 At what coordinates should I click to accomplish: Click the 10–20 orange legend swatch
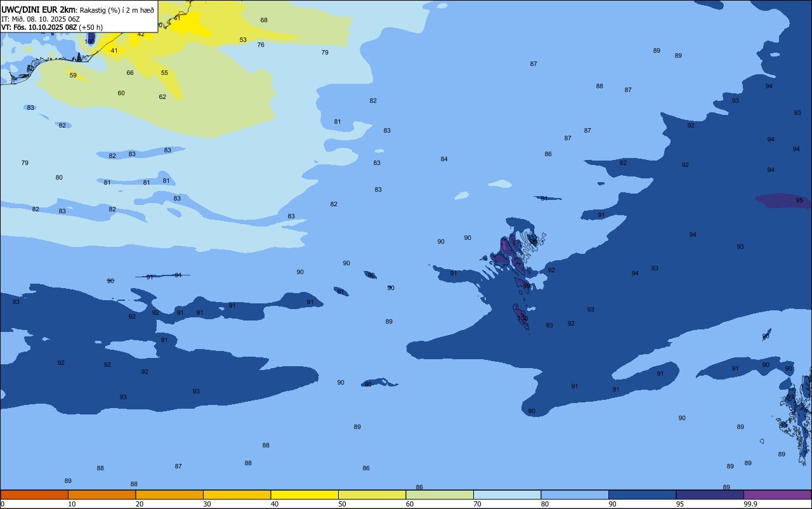[101, 494]
